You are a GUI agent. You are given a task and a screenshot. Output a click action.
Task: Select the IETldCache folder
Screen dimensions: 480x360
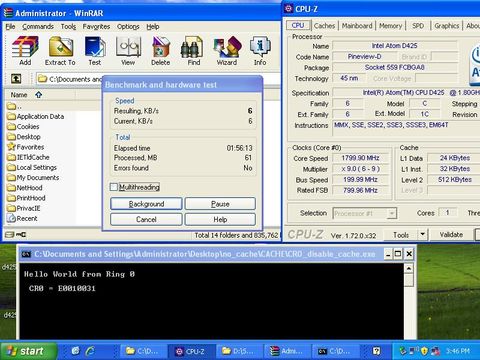click(x=28, y=157)
